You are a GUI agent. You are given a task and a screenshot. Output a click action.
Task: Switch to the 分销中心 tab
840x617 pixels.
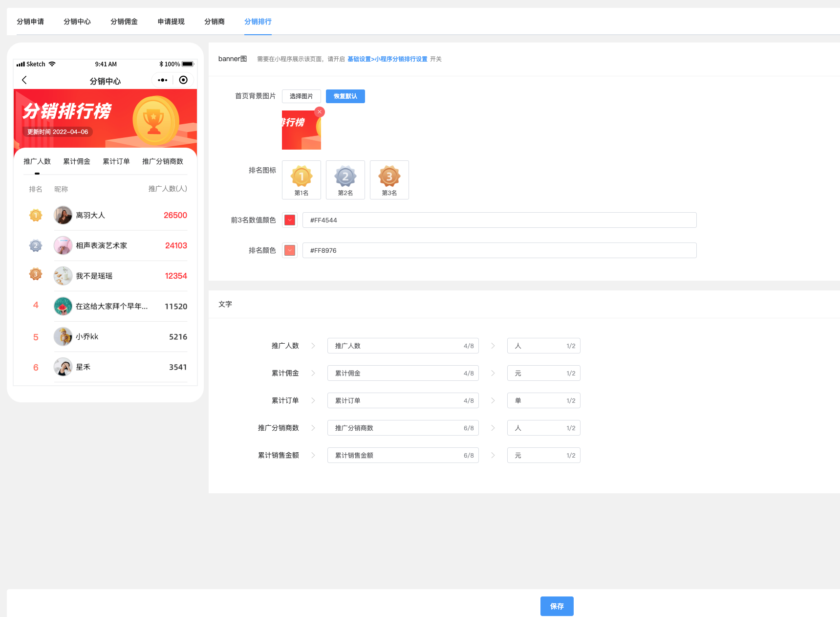point(77,22)
